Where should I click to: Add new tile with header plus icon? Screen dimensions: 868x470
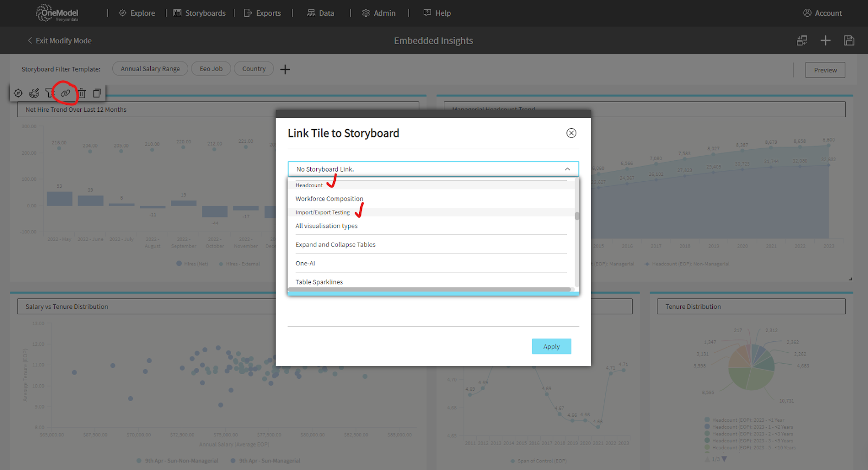click(x=825, y=41)
